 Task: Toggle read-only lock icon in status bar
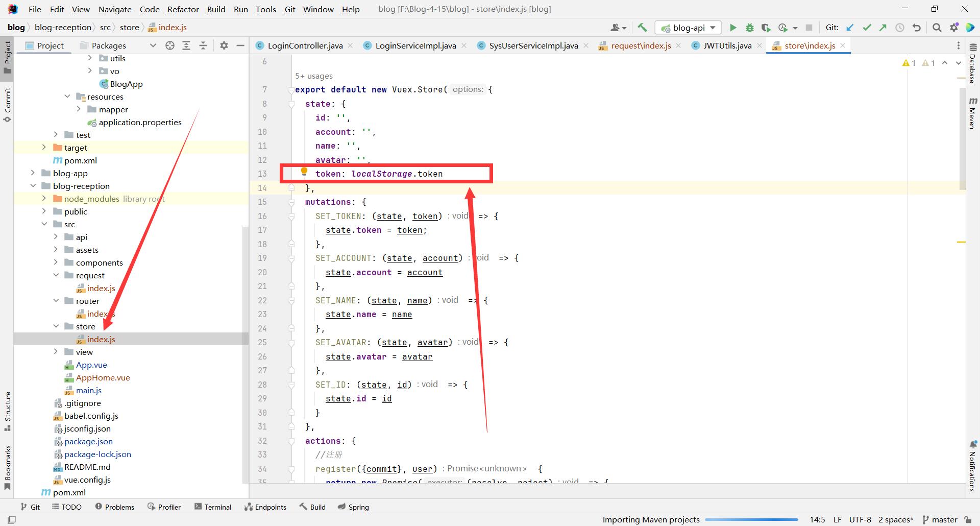(968, 519)
